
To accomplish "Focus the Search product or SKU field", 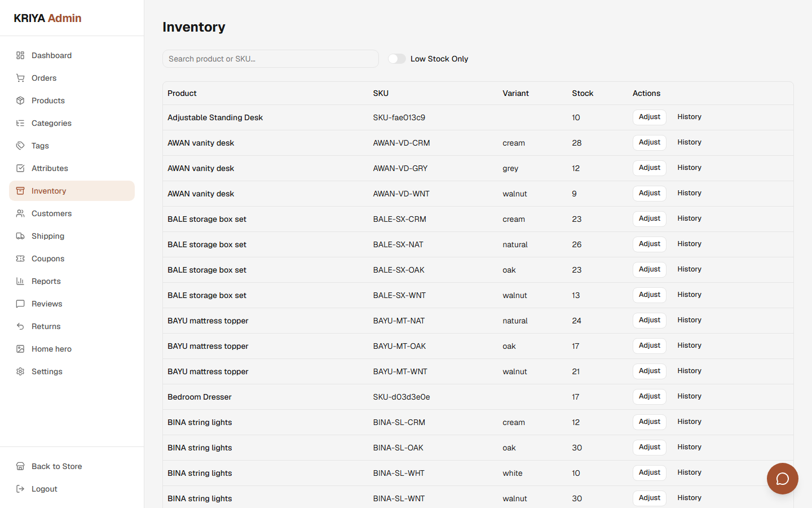I will (x=271, y=59).
